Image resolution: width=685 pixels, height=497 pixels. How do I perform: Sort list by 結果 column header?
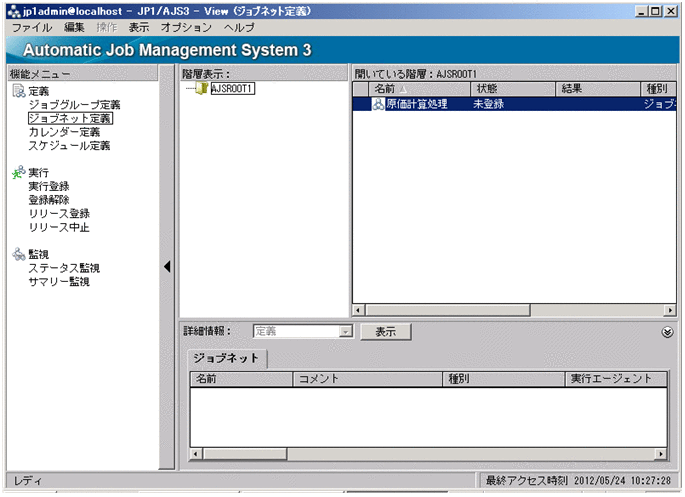coord(598,89)
